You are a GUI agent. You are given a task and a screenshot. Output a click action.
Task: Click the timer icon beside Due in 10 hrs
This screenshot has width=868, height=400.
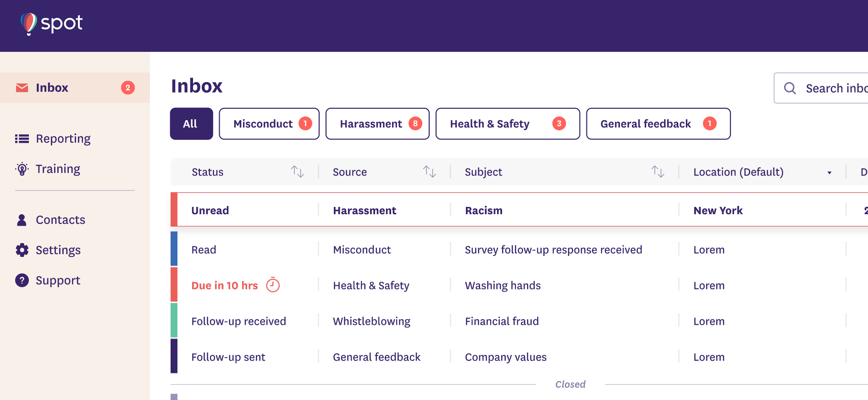click(273, 285)
